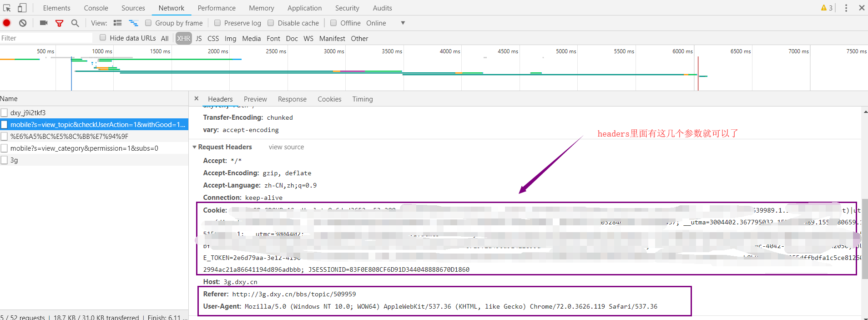
Task: Filter requests by Font
Action: point(273,38)
